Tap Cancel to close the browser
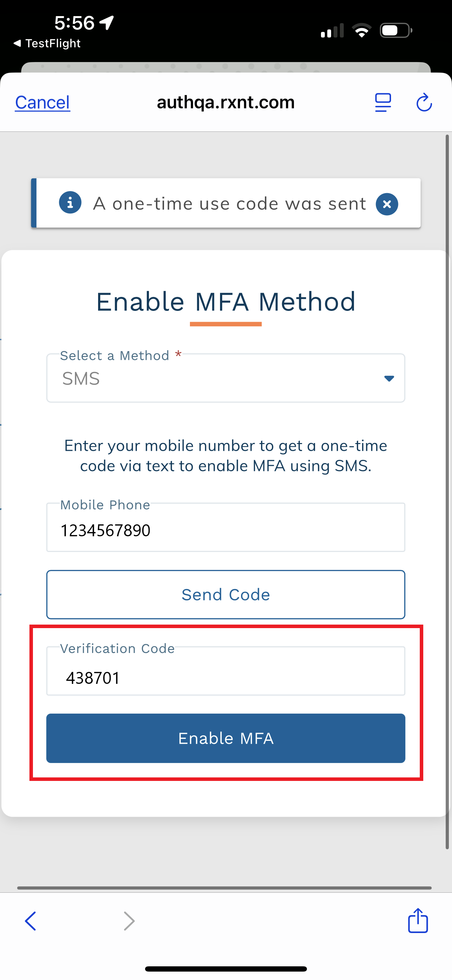This screenshot has width=452, height=980. [x=43, y=103]
